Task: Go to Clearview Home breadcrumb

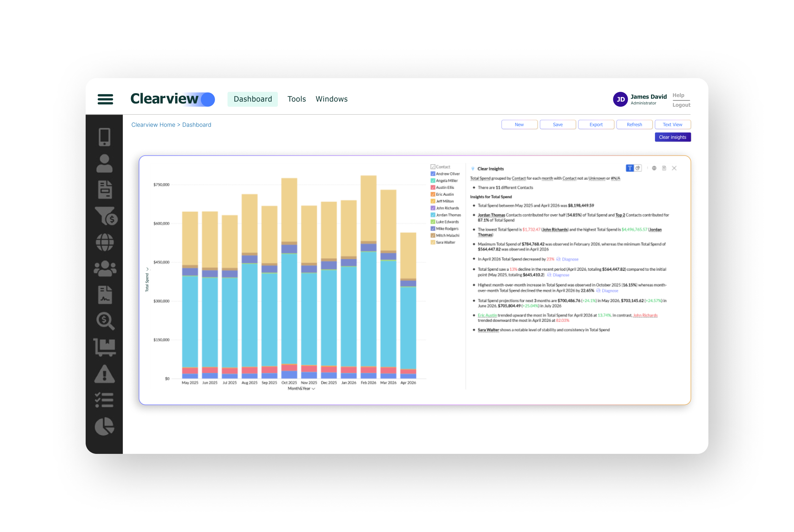Action: tap(153, 124)
